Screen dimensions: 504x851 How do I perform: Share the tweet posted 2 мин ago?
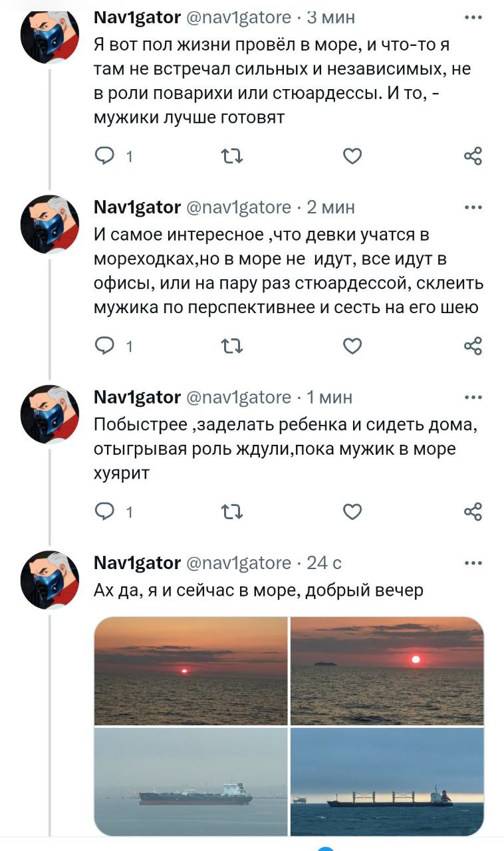pyautogui.click(x=473, y=346)
